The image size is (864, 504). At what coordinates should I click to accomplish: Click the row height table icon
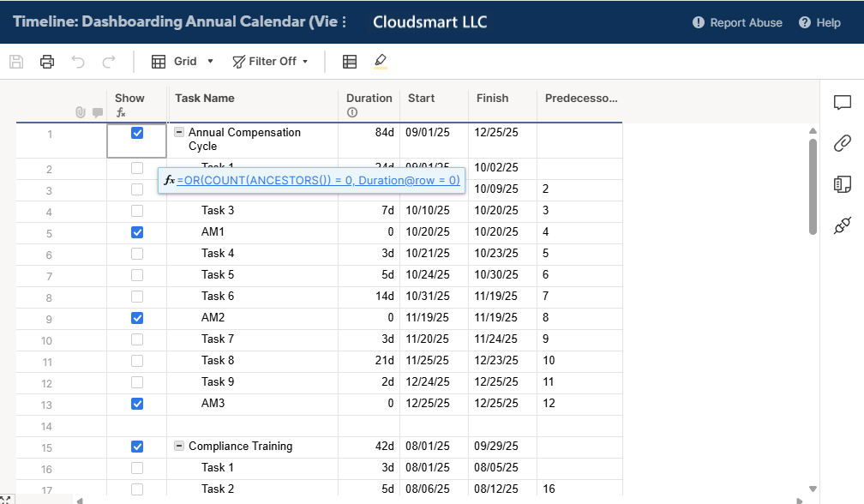350,62
